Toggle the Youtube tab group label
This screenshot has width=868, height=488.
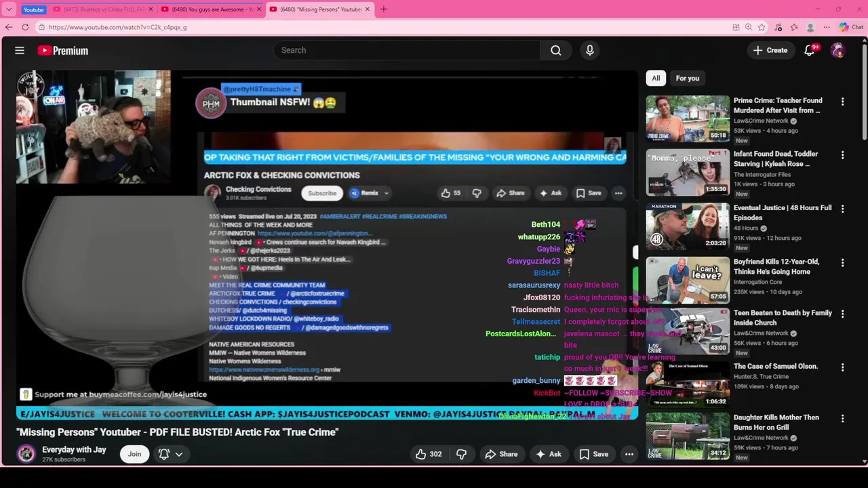pyautogui.click(x=33, y=9)
